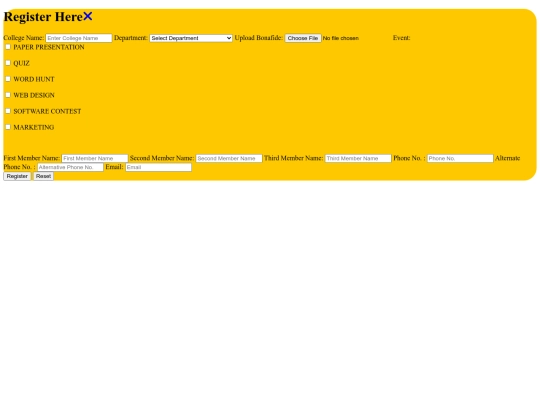Tick the QUIZ checkbox

(x=8, y=63)
